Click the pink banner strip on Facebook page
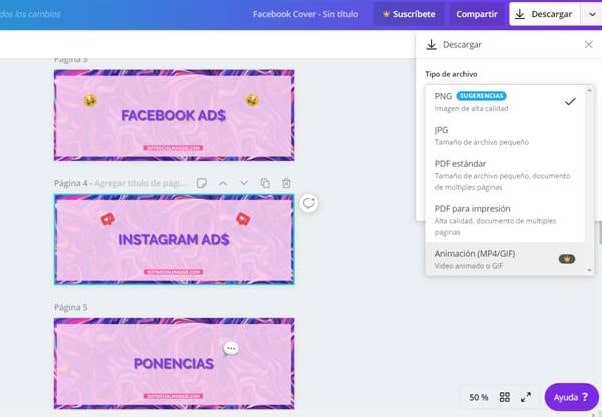602x417 pixels. [x=173, y=148]
